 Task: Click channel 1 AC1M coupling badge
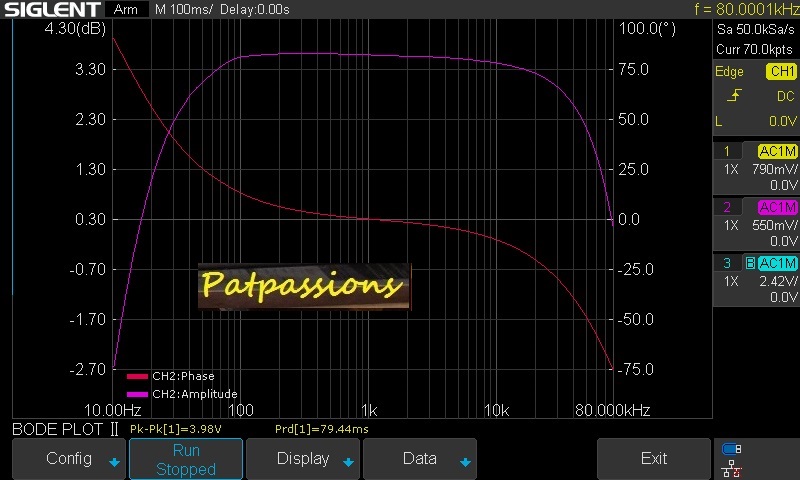coord(777,151)
